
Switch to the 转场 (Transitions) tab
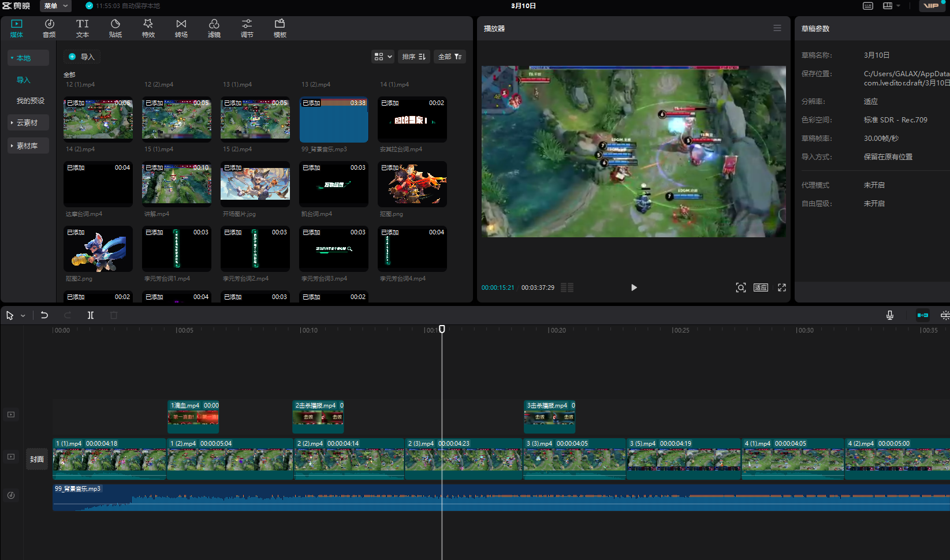[x=181, y=28]
